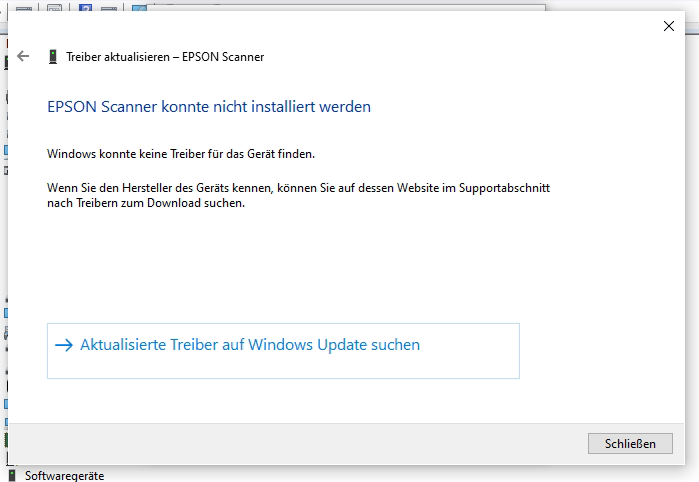Click the title 'Treiber aktualisieren – EPSON Scanner'

click(x=165, y=57)
